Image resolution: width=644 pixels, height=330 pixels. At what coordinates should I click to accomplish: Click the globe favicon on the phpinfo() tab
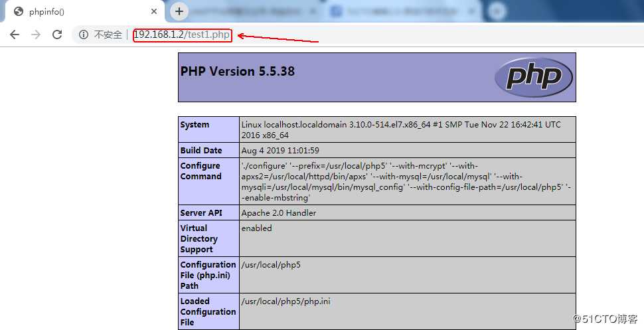19,11
